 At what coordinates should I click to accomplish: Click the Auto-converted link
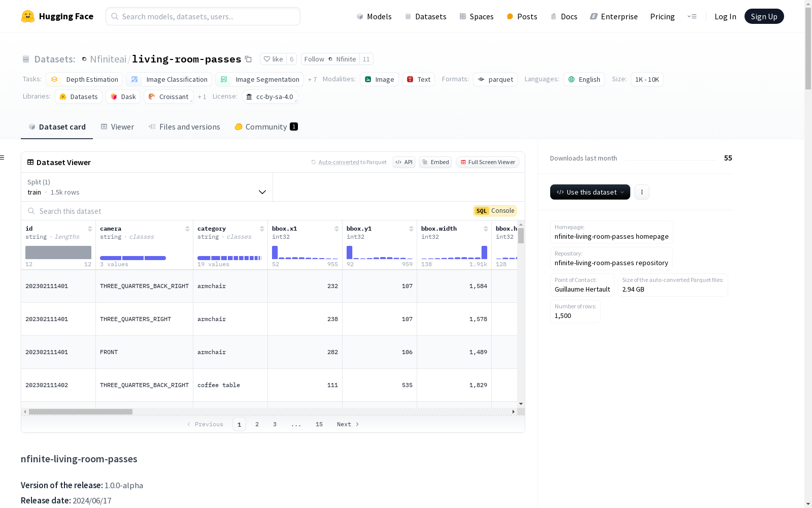(339, 162)
